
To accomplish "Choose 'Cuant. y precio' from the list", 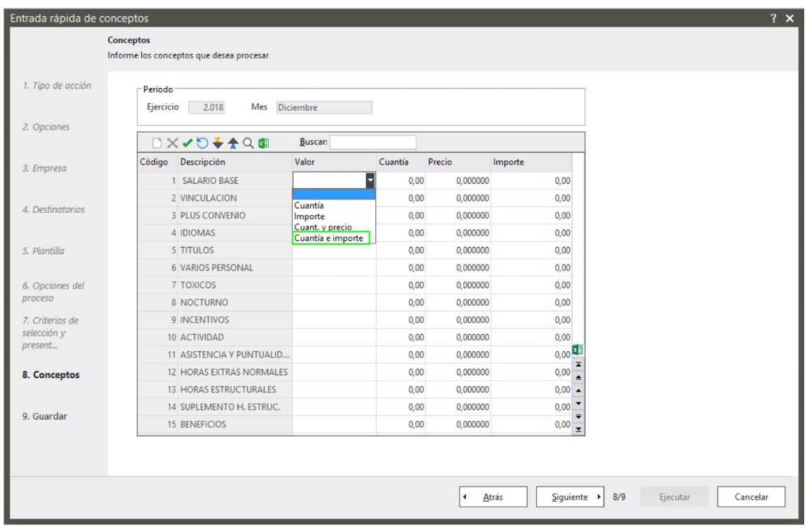I will pyautogui.click(x=333, y=227).
